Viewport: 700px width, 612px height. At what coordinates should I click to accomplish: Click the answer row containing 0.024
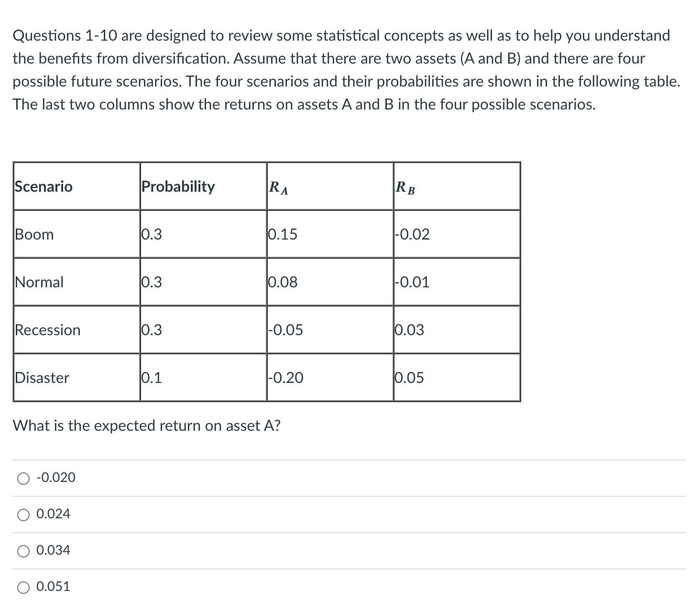(x=191, y=514)
